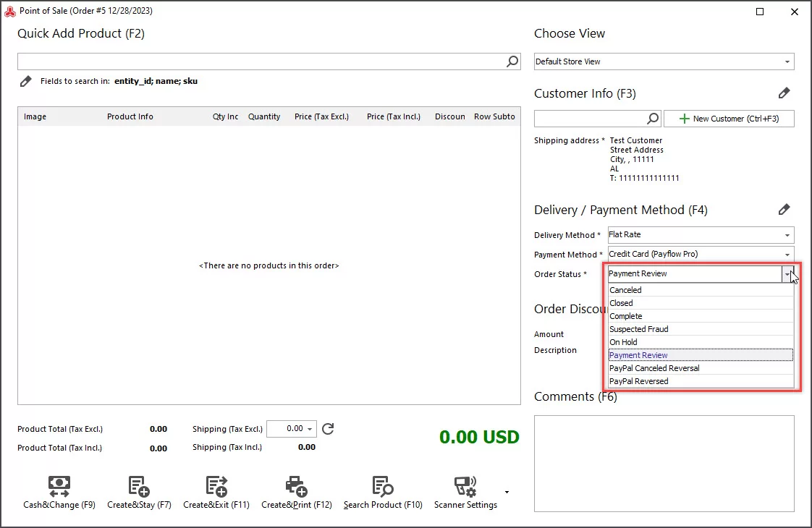
Task: Click the Qty Inc column header
Action: click(225, 116)
